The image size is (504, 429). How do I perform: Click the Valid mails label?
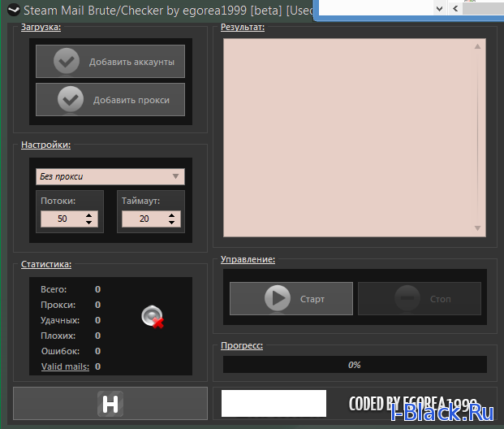[65, 366]
